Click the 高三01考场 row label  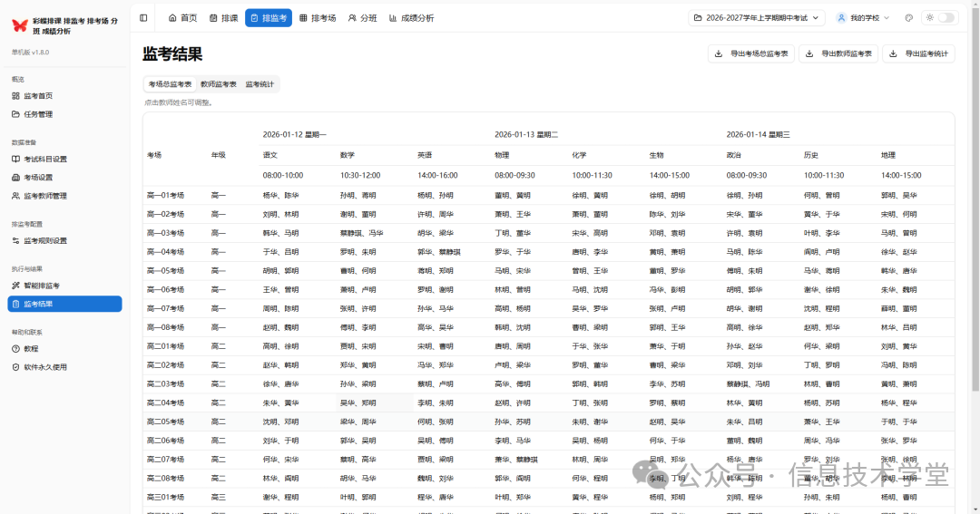pos(166,497)
